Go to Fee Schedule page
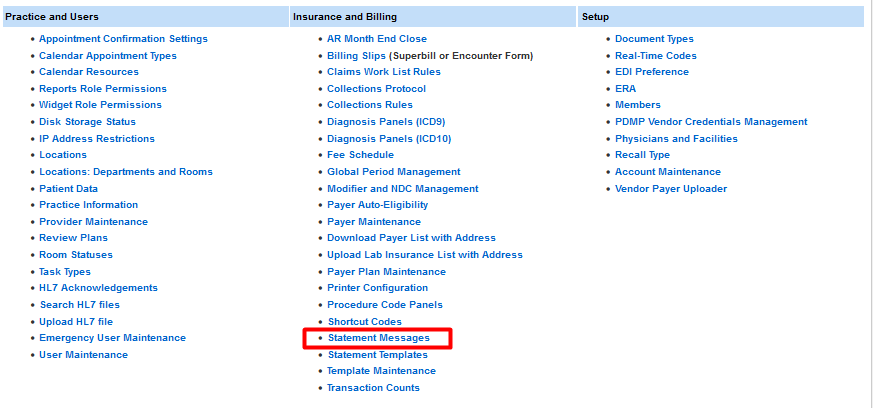The height and width of the screenshot is (408, 873). pyautogui.click(x=360, y=155)
